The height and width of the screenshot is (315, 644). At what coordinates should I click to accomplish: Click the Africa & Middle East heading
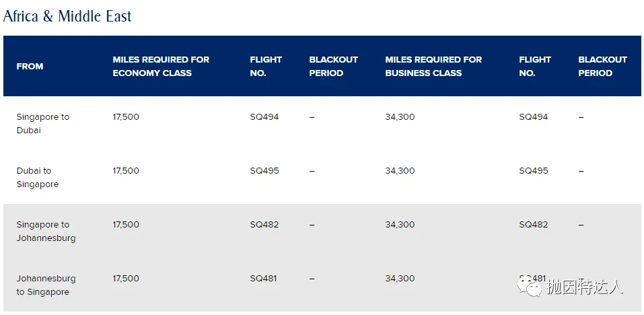67,16
